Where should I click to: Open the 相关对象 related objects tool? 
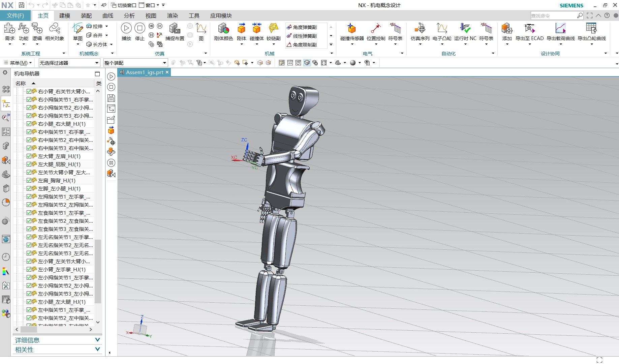tap(55, 28)
